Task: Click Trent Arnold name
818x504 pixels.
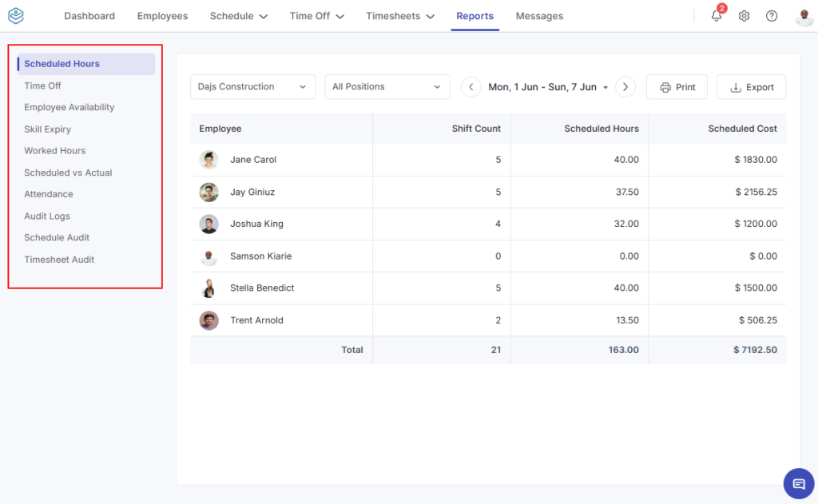Action: point(256,320)
